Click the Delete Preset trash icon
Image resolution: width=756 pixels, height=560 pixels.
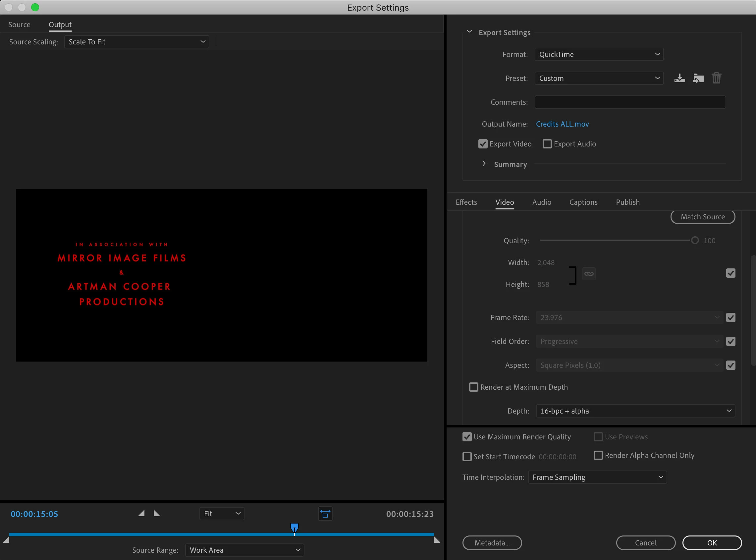click(716, 78)
